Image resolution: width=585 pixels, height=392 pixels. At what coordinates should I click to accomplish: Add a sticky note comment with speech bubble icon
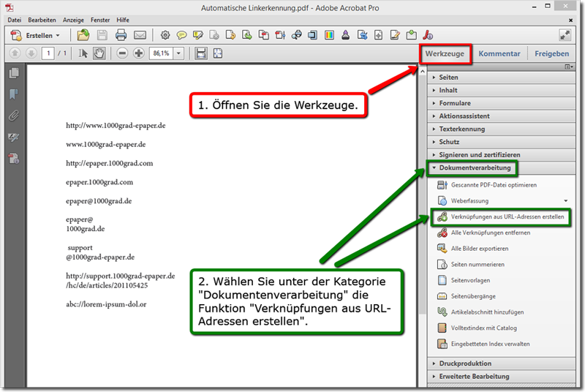coord(181,35)
